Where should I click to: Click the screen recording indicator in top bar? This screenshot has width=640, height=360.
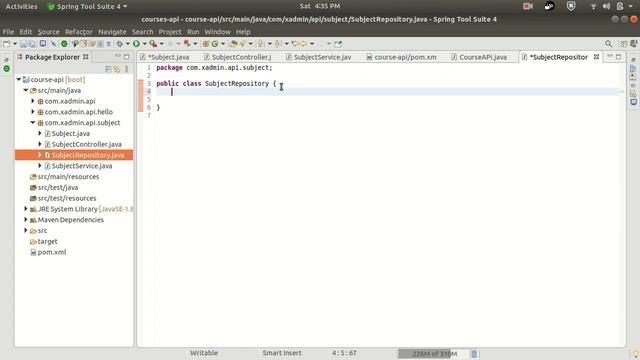[528, 6]
